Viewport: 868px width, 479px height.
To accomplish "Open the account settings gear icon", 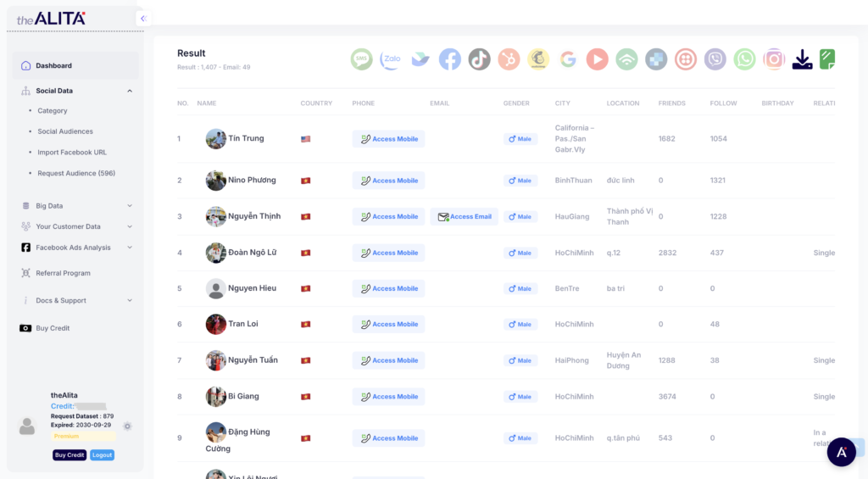I will pos(127,426).
